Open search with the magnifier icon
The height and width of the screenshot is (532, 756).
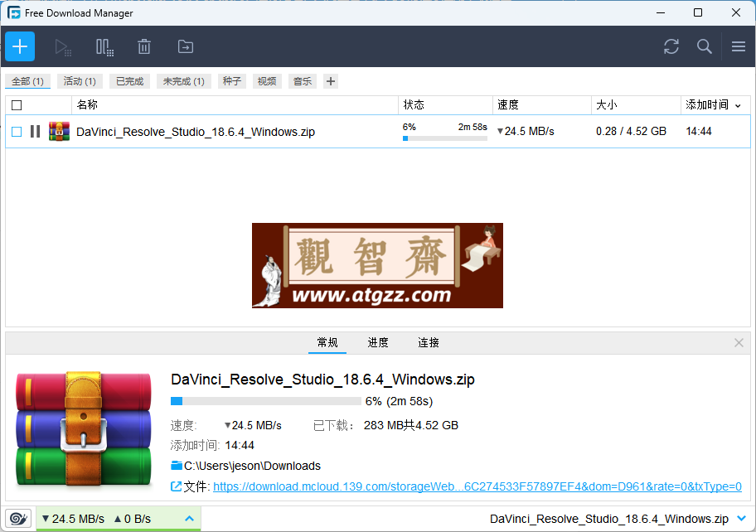(705, 46)
